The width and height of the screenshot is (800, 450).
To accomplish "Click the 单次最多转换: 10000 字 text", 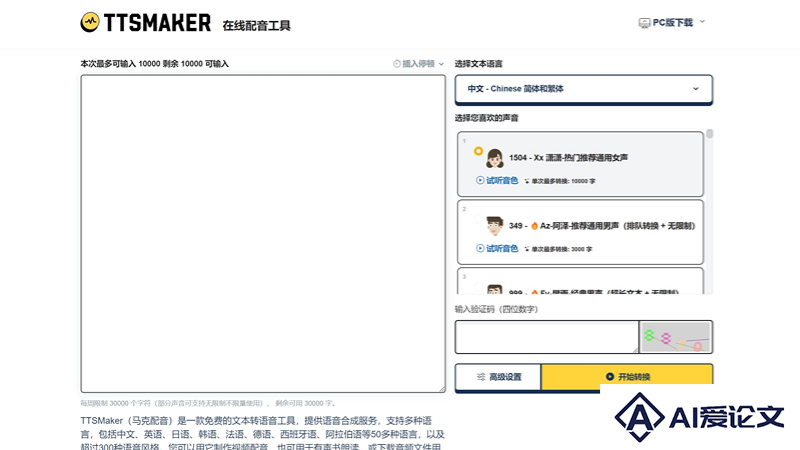I will [x=563, y=181].
